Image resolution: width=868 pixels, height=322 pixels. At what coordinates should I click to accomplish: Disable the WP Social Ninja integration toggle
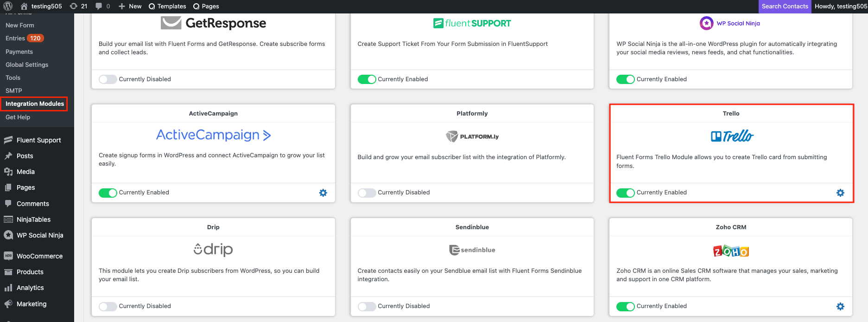(625, 79)
